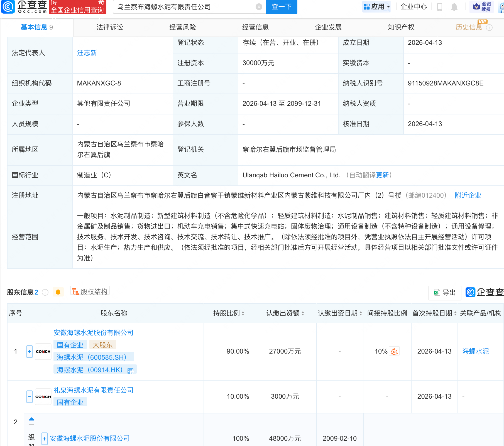
Task: Open the 应用 dropdown menu
Action: click(376, 7)
